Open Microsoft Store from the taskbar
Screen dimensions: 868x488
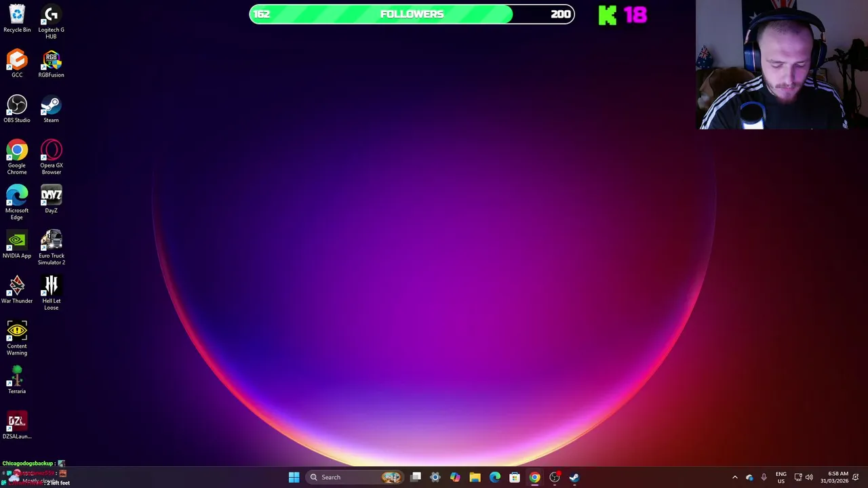(x=515, y=477)
